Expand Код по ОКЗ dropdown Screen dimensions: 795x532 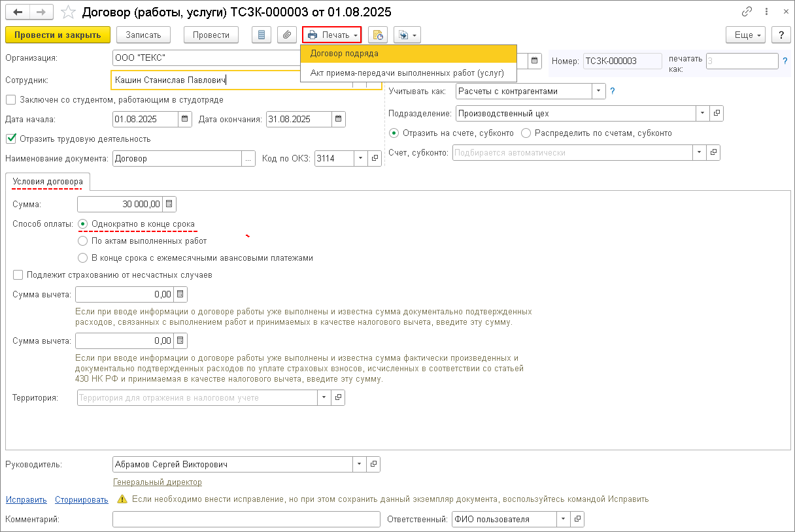coord(362,158)
